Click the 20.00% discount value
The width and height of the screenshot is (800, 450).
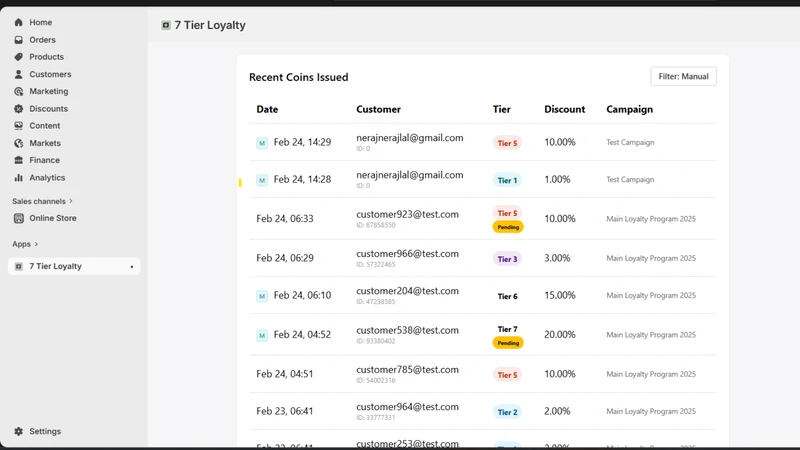pos(560,335)
